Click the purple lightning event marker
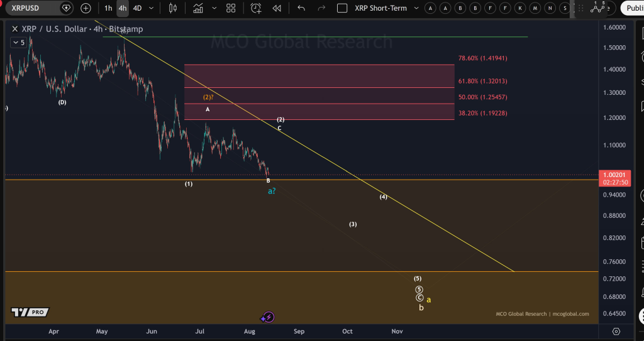 [268, 317]
